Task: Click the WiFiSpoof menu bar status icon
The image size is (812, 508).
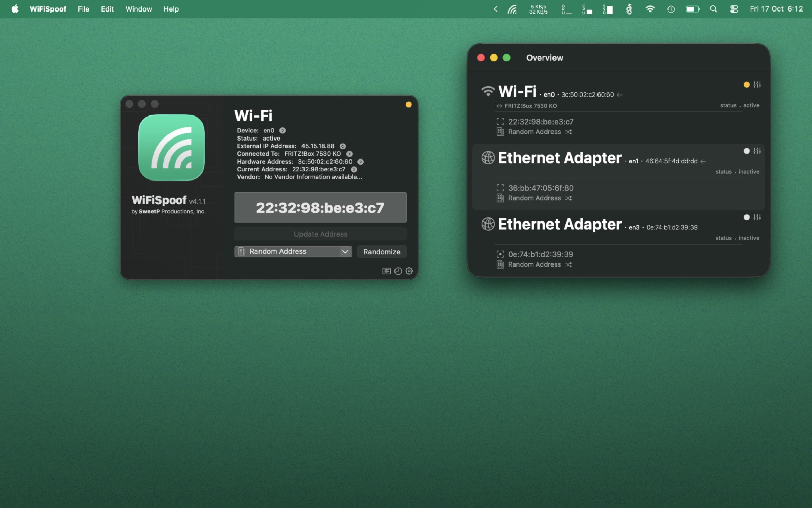Action: 512,9
